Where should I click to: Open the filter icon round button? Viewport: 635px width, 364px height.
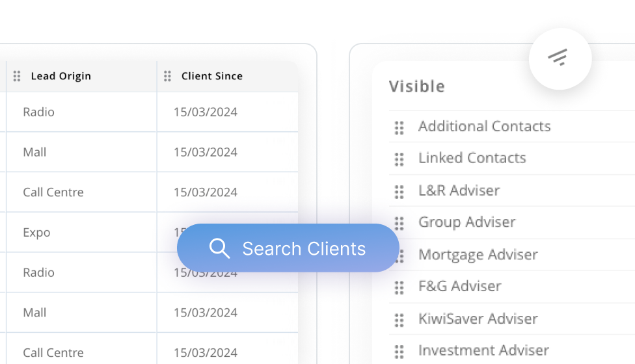click(x=560, y=58)
